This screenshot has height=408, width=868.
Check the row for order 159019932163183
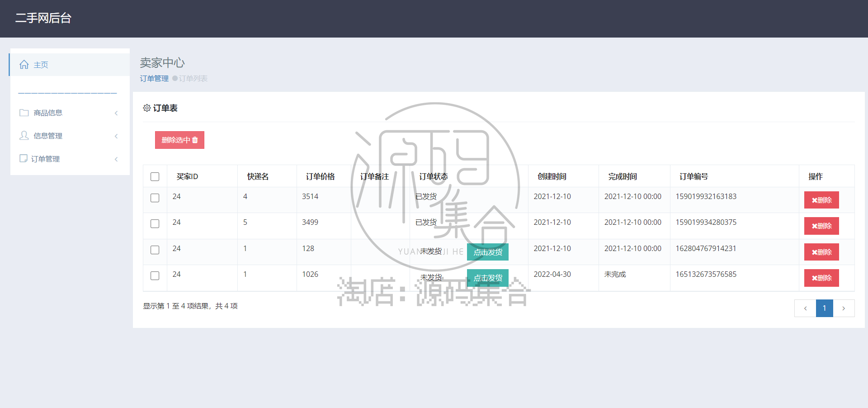coord(155,198)
